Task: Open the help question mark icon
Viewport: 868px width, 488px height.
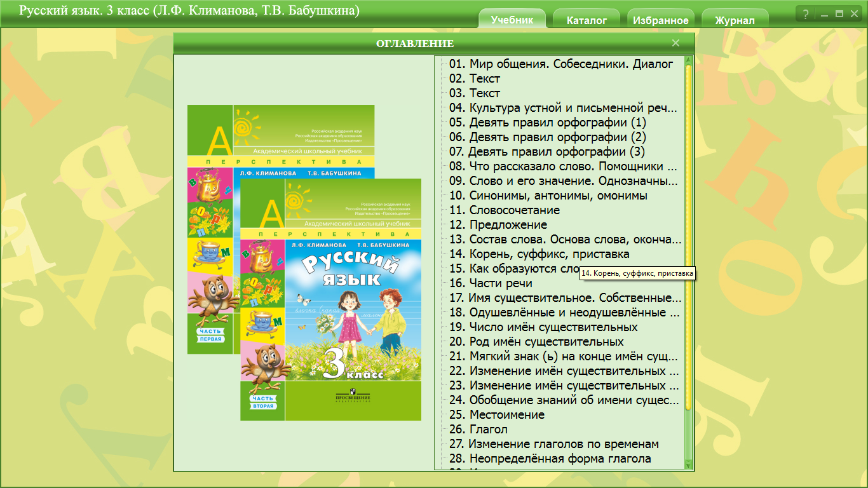Action: coord(806,14)
